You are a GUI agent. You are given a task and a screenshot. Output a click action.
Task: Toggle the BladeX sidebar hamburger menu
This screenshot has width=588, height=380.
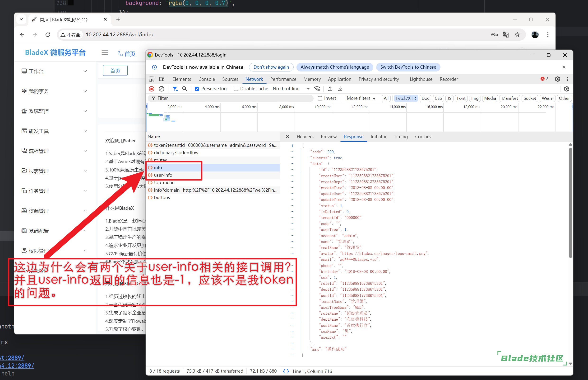pyautogui.click(x=105, y=53)
